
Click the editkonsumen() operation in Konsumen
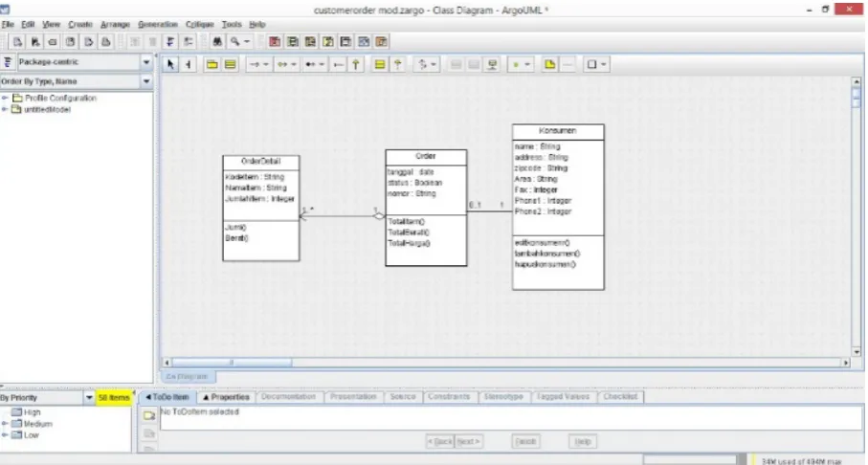pyautogui.click(x=542, y=242)
